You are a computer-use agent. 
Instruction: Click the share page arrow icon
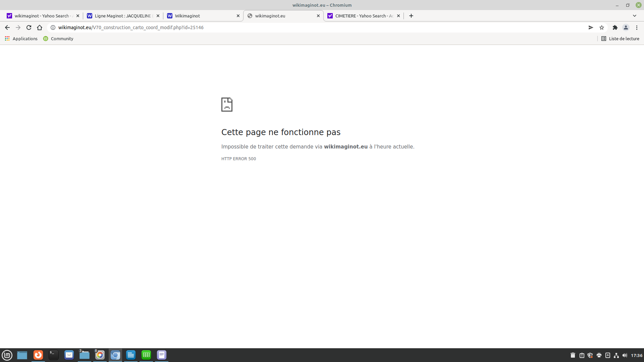(591, 27)
